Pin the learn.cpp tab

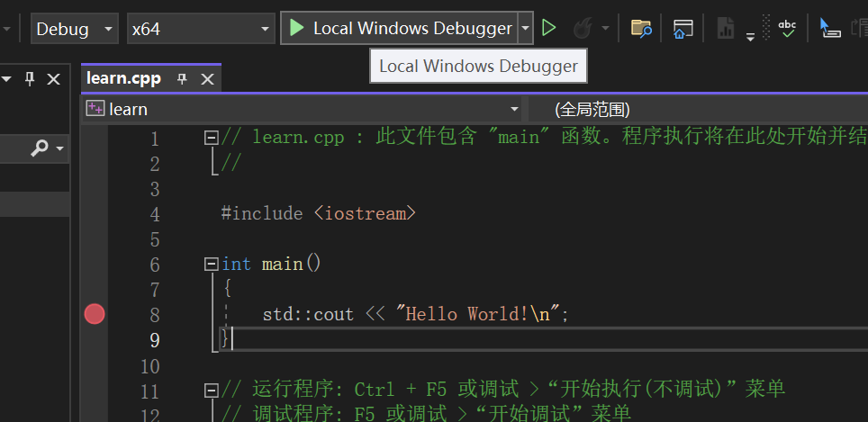tap(182, 79)
